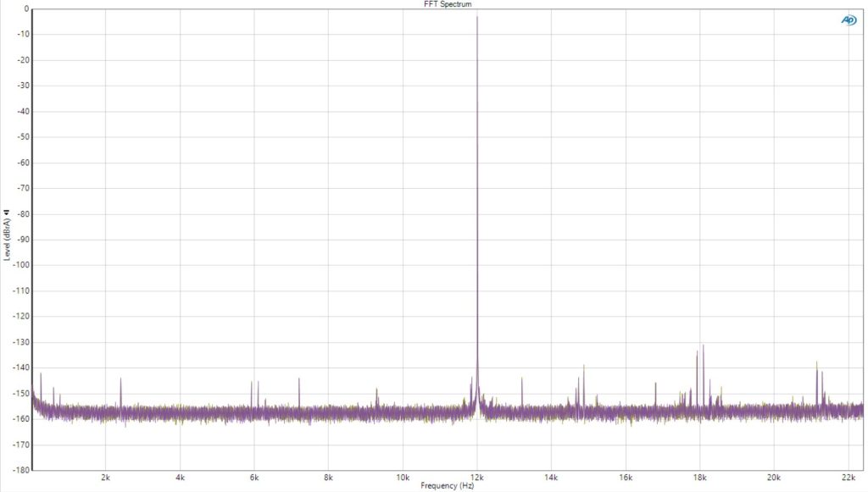Click the -180 level axis tick label
Screen dimensions: 868x492
(x=21, y=470)
